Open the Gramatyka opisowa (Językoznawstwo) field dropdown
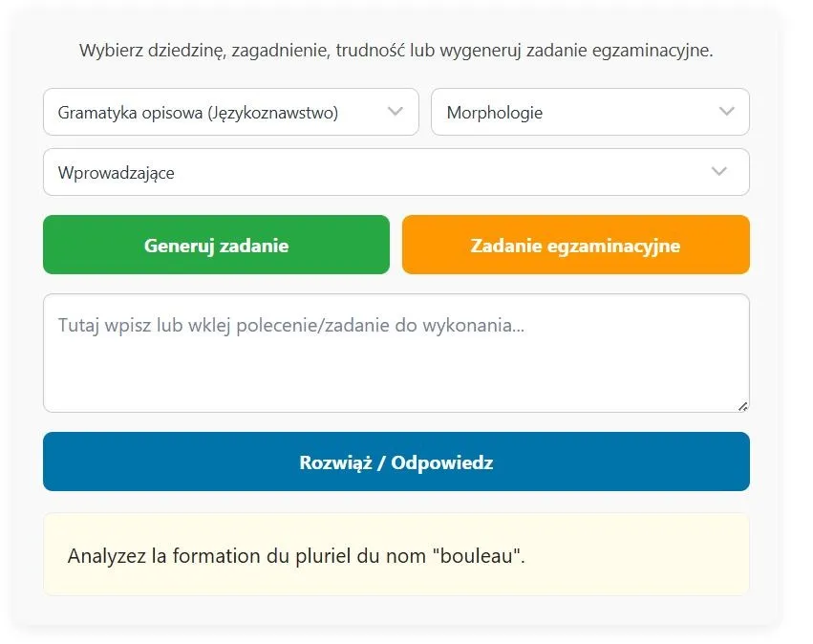The height and width of the screenshot is (644, 813). [x=230, y=112]
